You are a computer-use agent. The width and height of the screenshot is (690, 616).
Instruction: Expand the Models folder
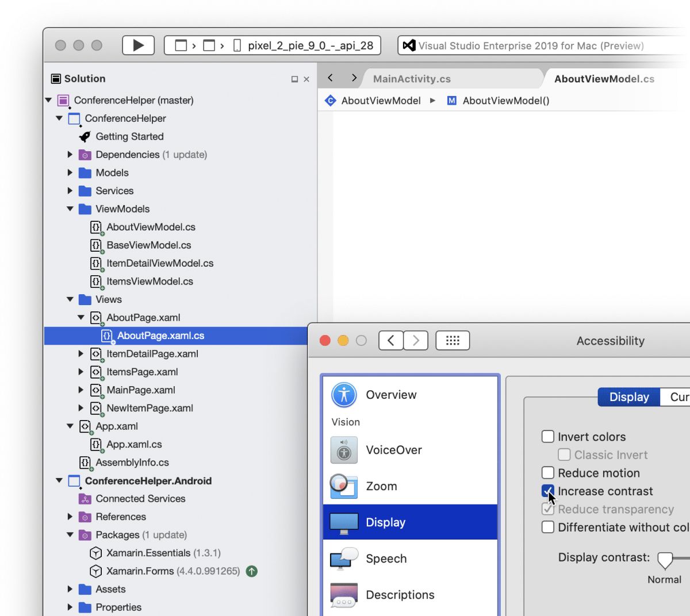(70, 172)
